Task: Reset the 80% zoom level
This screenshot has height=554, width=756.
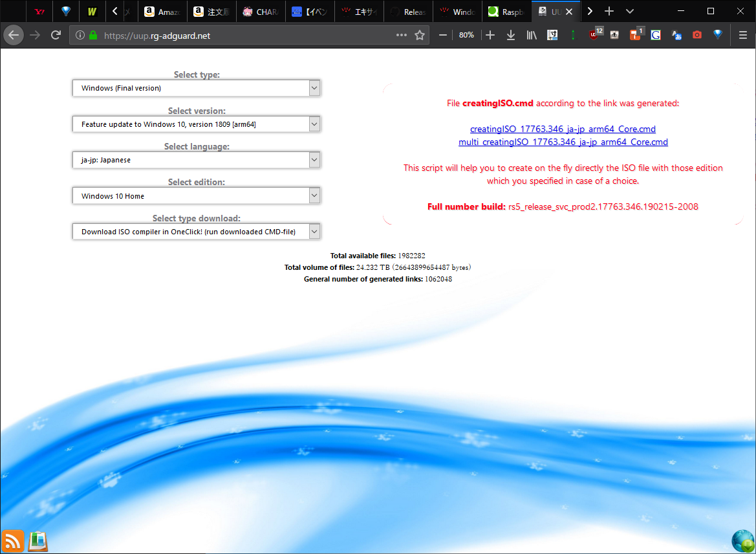Action: pos(466,35)
